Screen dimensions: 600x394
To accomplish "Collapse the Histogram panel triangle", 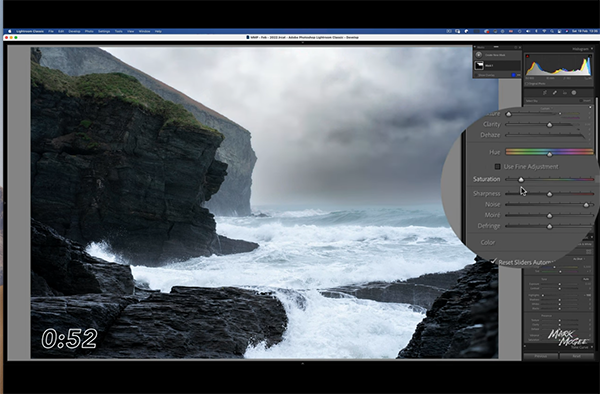I will (592, 49).
